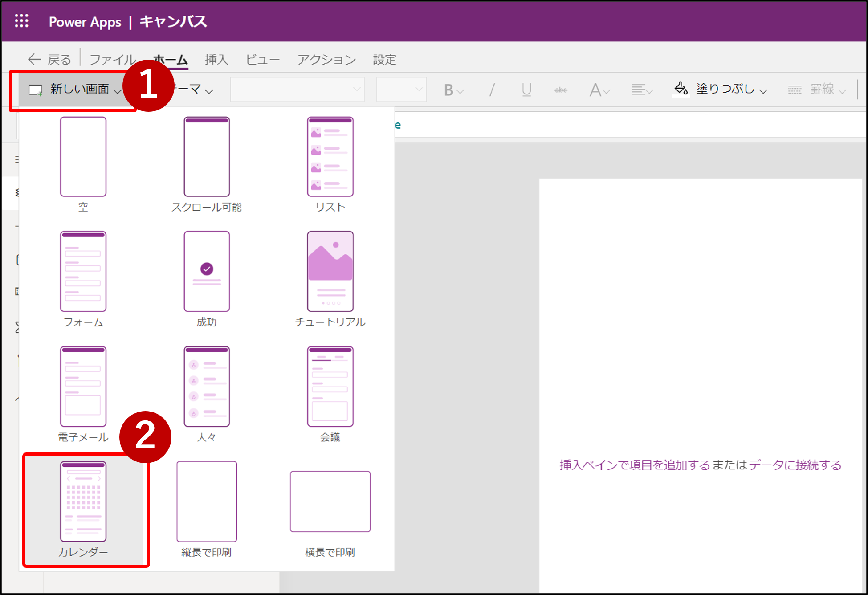The image size is (868, 595).
Task: Open the ファイル menu
Action: 113,59
